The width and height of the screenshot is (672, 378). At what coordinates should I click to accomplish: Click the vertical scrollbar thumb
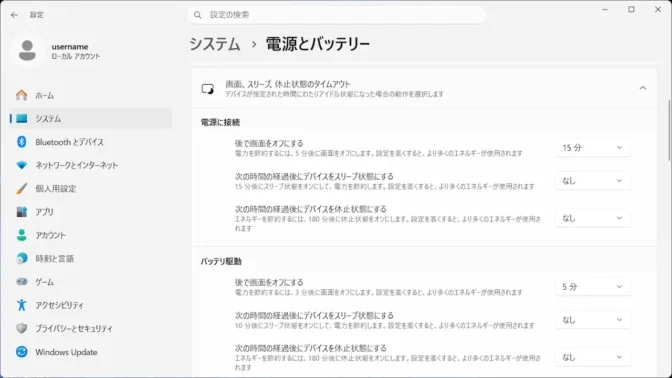tap(669, 131)
